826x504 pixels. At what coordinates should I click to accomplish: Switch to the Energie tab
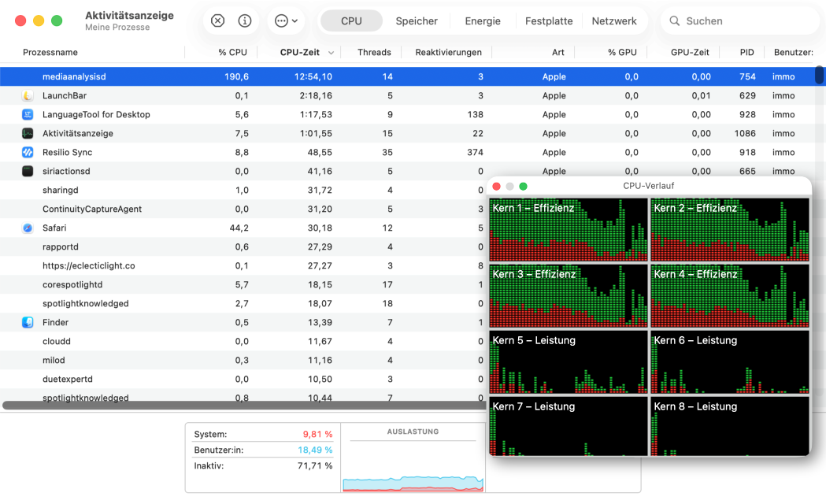(x=483, y=21)
